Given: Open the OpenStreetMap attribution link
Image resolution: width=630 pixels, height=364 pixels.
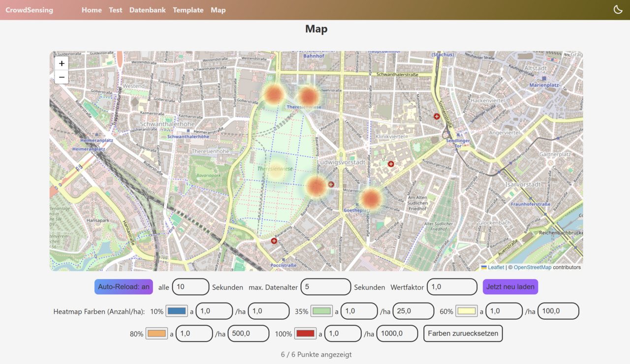Looking at the screenshot, I should tap(533, 267).
